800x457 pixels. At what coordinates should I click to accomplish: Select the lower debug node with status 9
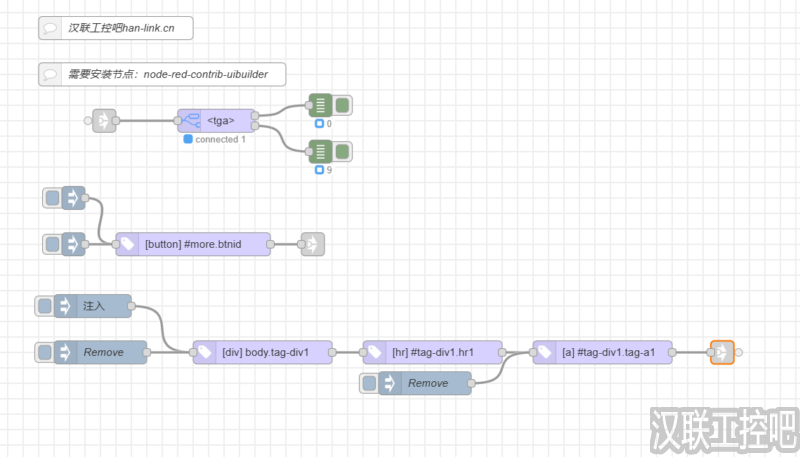(319, 151)
